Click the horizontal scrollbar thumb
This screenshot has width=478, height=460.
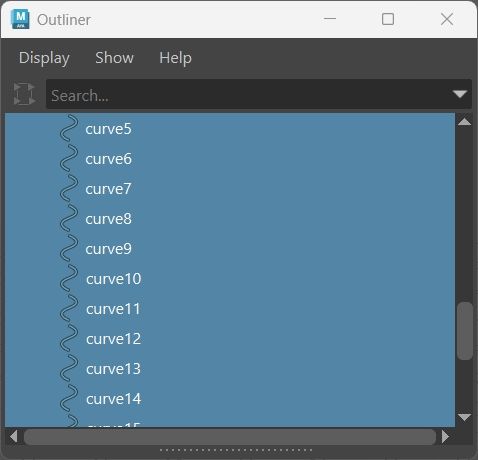230,436
